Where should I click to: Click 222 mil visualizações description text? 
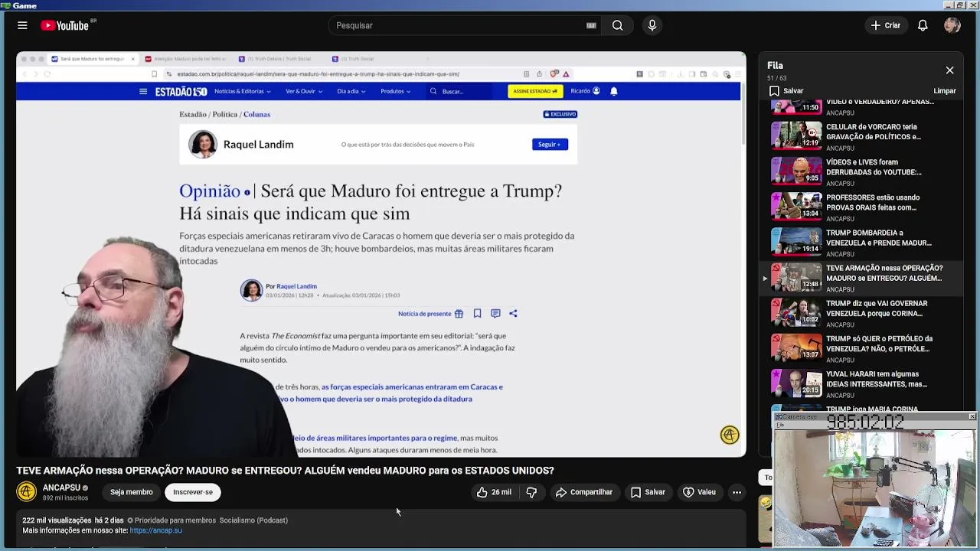coord(57,520)
